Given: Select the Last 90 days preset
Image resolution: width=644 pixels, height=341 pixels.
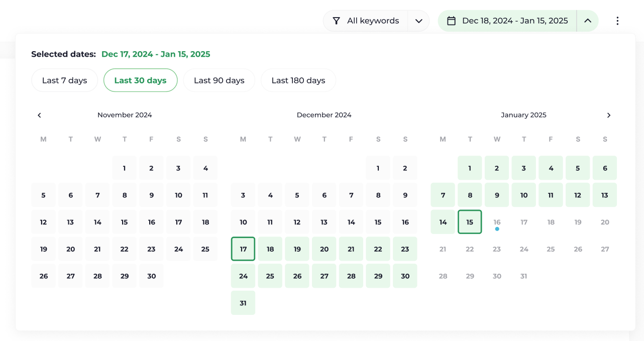Looking at the screenshot, I should click(219, 80).
